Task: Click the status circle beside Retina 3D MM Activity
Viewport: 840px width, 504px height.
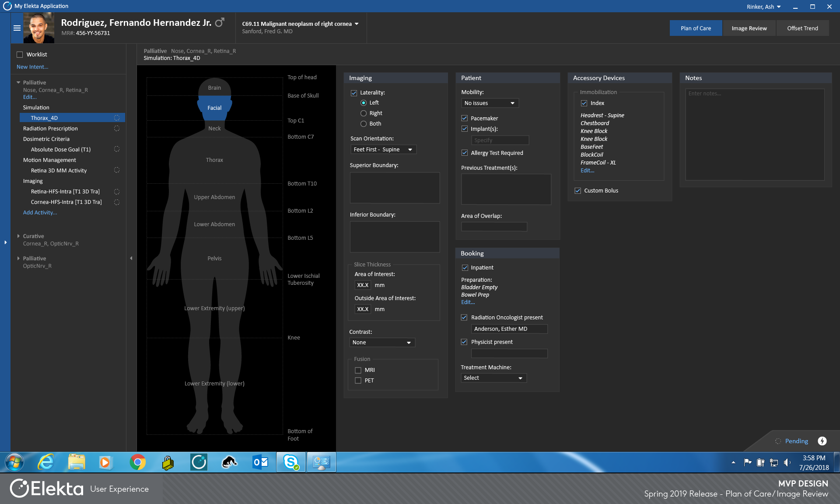Action: (116, 170)
